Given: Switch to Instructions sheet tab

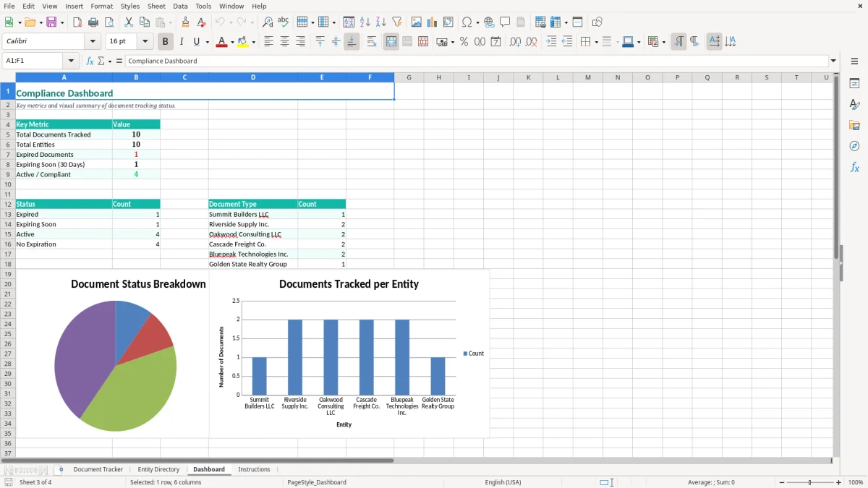Looking at the screenshot, I should 254,469.
